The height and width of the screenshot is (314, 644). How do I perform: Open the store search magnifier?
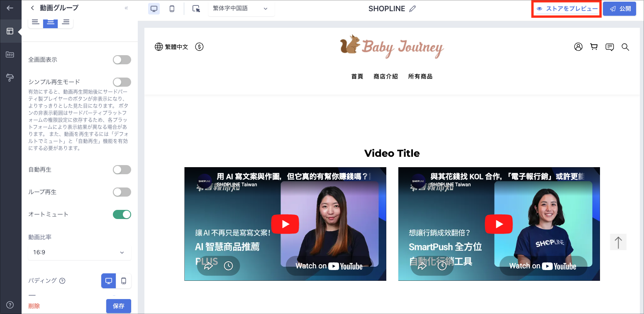pyautogui.click(x=625, y=47)
